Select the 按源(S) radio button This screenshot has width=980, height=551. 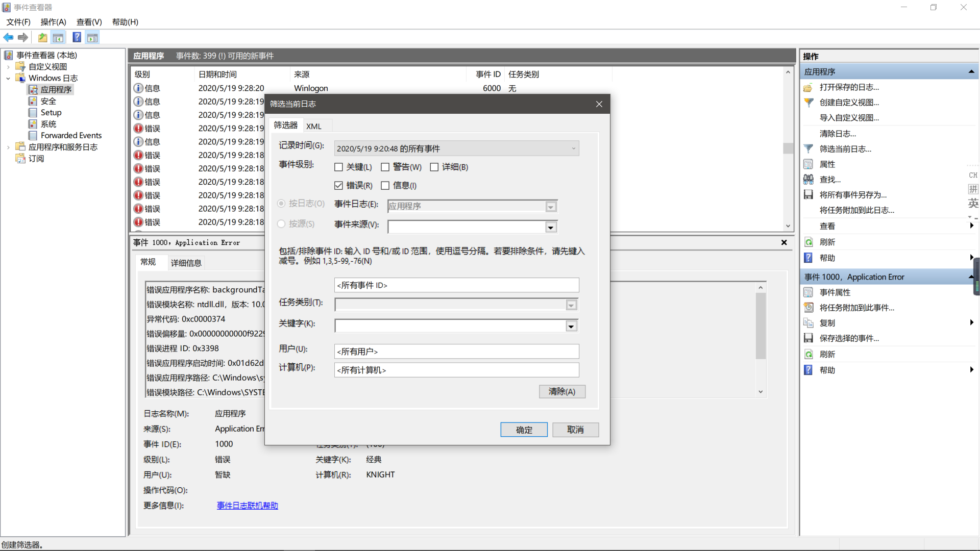pyautogui.click(x=281, y=223)
